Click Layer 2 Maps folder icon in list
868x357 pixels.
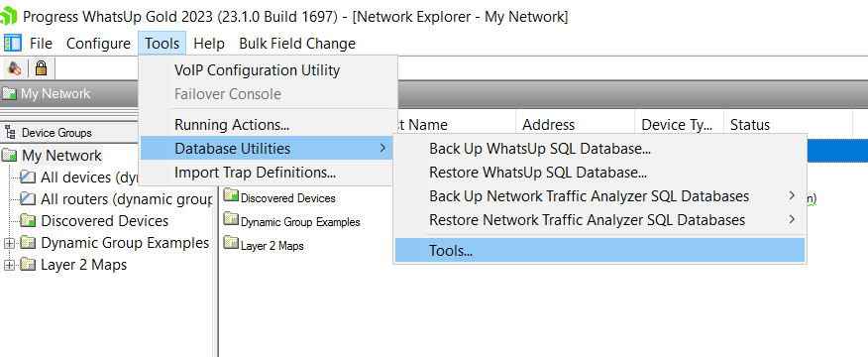(231, 244)
